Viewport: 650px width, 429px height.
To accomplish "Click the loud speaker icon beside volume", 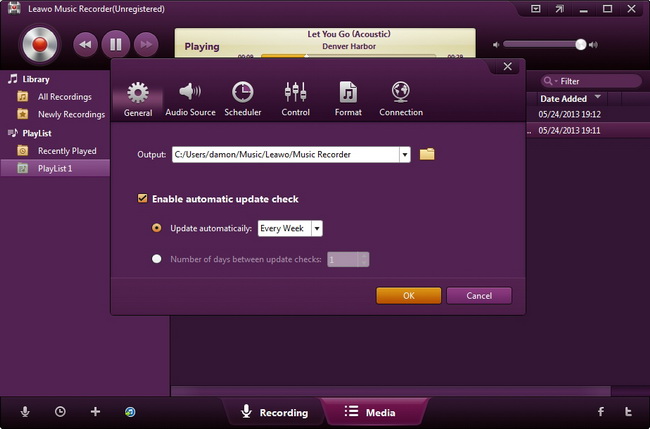I will pos(594,44).
